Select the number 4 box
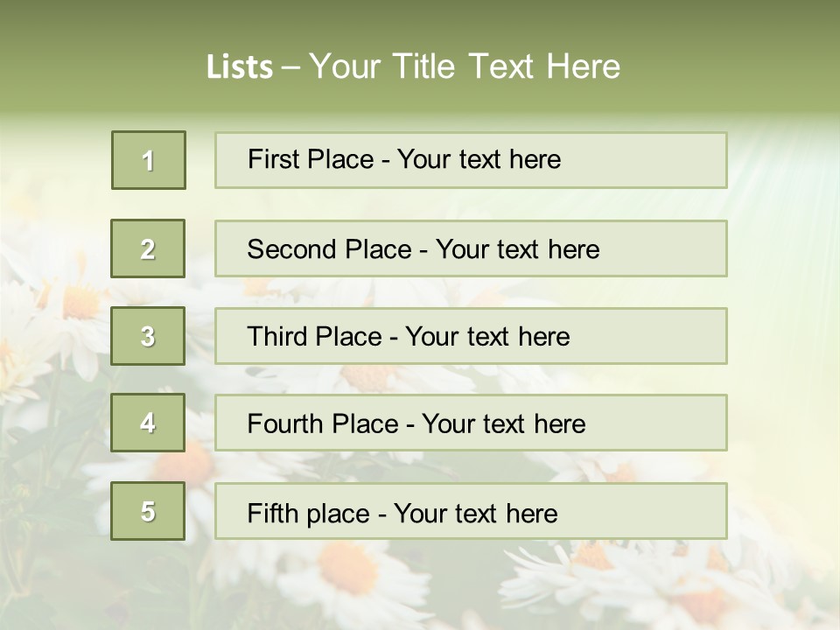Image resolution: width=840 pixels, height=630 pixels. pyautogui.click(x=148, y=423)
